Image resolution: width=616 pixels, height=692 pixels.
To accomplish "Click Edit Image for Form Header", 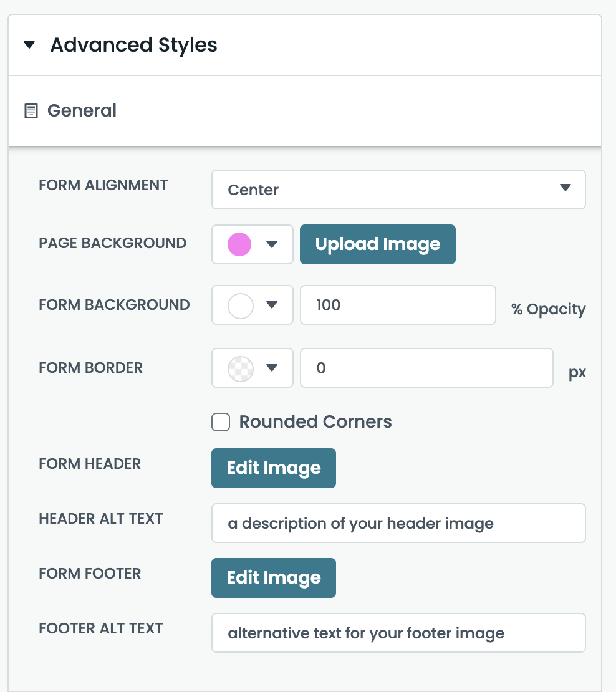I will tap(273, 468).
